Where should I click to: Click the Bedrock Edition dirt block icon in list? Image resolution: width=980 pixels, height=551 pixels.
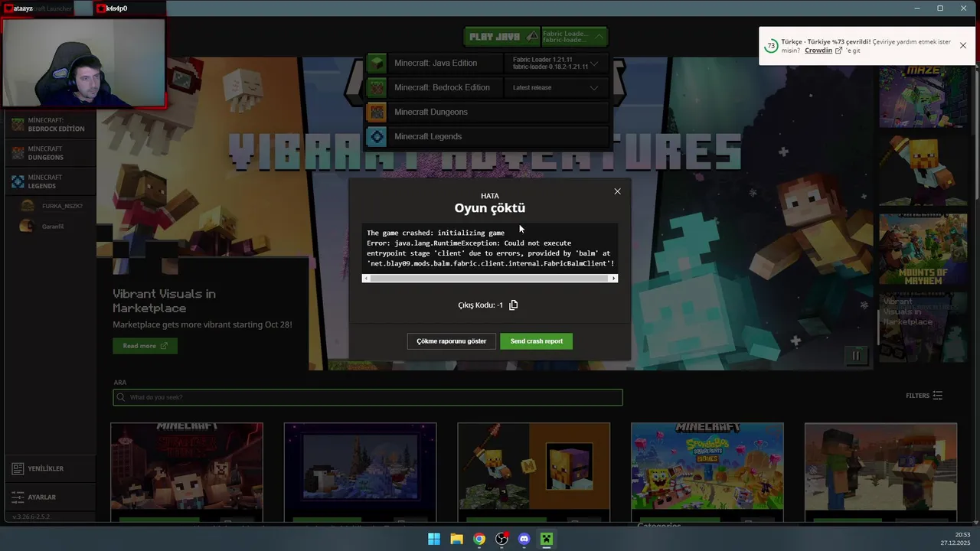click(x=376, y=87)
